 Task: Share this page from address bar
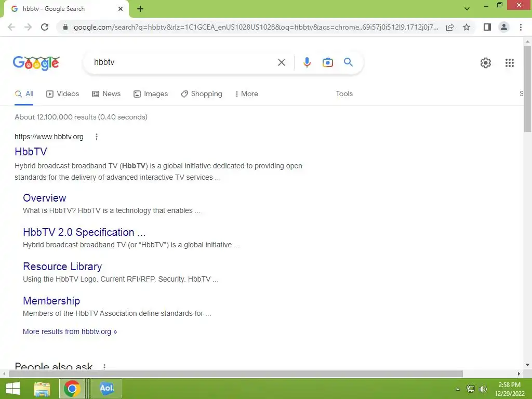pos(450,27)
